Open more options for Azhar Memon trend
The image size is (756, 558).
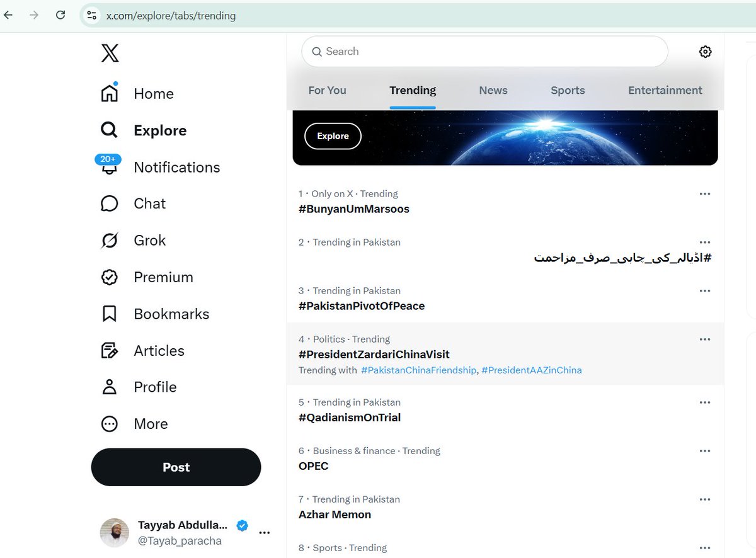(705, 499)
